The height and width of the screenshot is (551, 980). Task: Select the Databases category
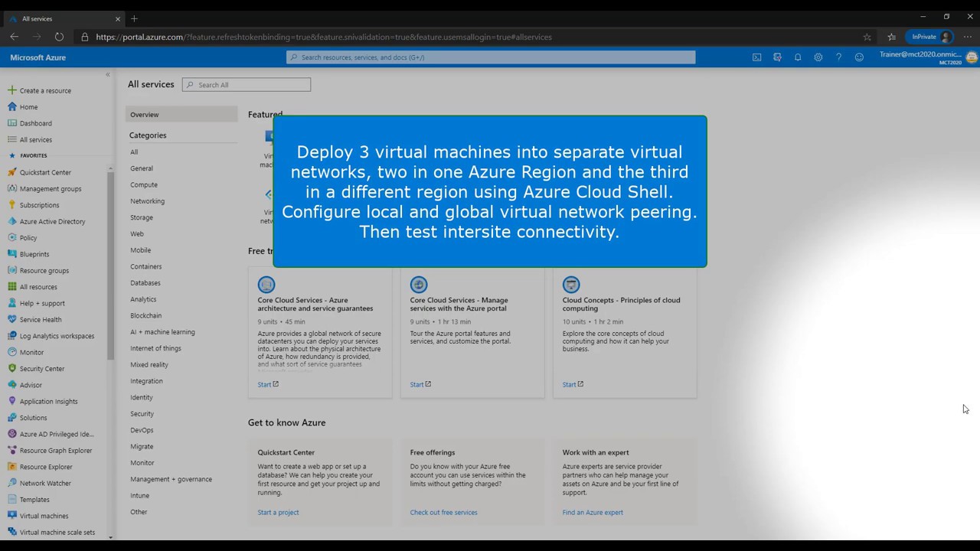(145, 283)
